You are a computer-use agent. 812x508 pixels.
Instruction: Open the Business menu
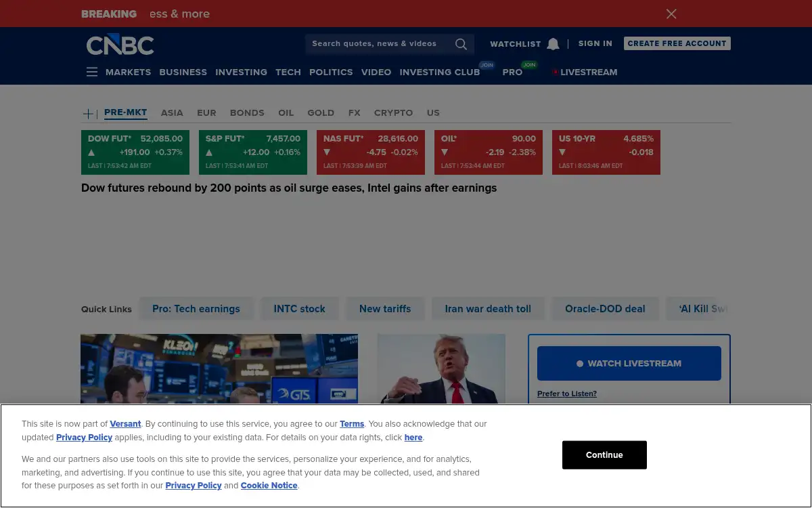point(183,72)
